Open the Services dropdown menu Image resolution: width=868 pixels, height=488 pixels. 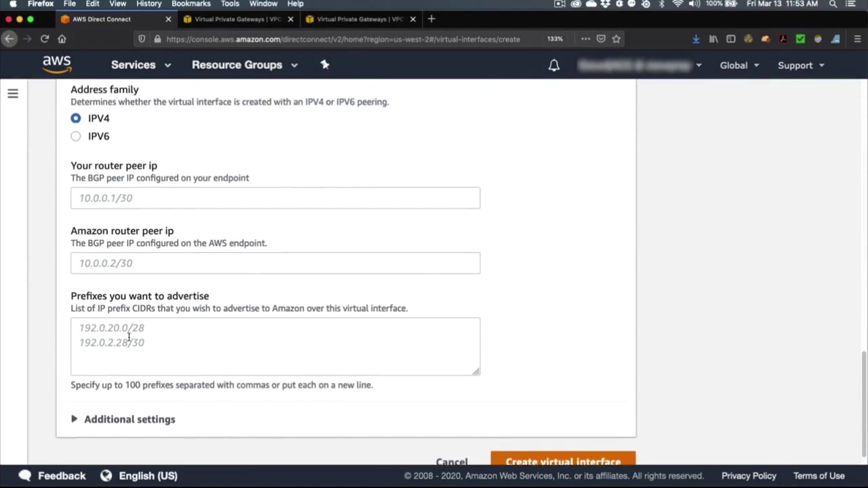pyautogui.click(x=141, y=65)
